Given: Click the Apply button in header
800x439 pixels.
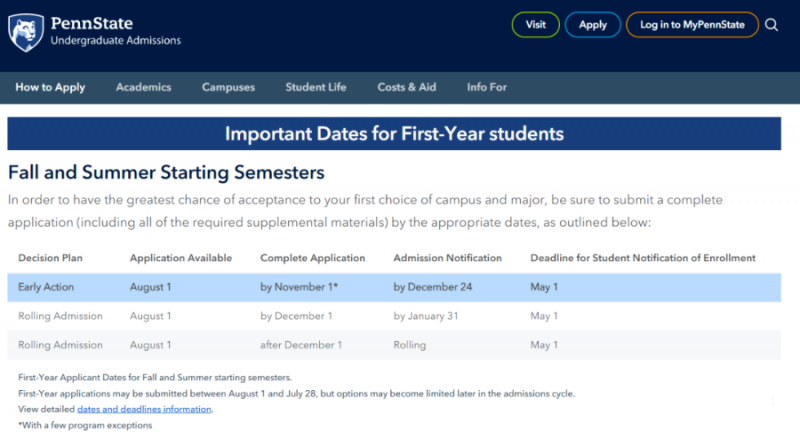Looking at the screenshot, I should (593, 25).
